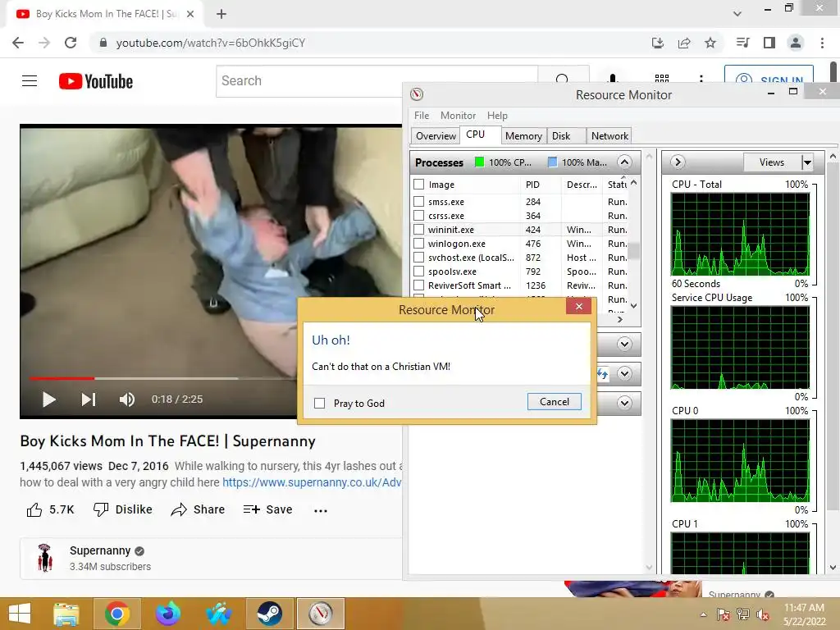The width and height of the screenshot is (840, 630).
Task: Open the Help menu in Resource Monitor
Action: pos(497,116)
